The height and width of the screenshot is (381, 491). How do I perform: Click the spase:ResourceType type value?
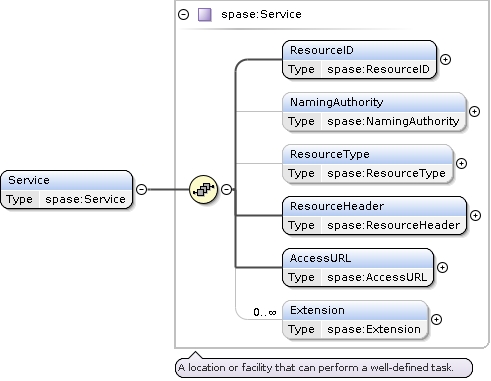click(x=386, y=173)
